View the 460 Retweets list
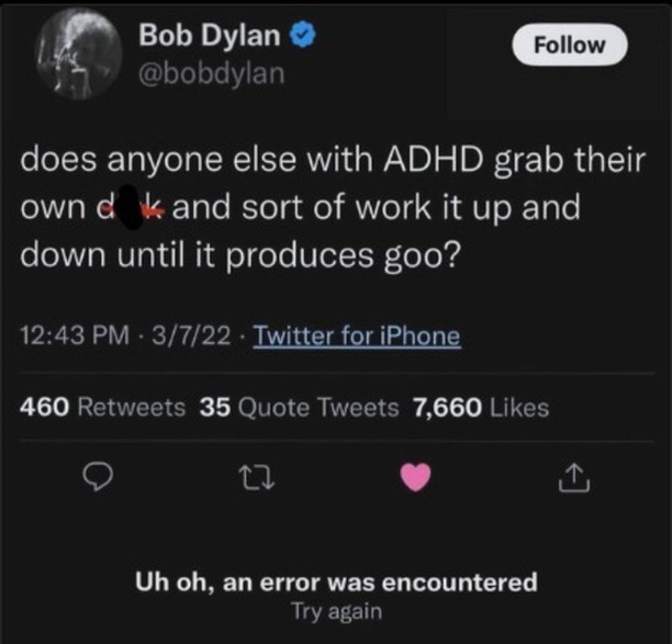Viewport: 672px width, 644px height. click(103, 408)
